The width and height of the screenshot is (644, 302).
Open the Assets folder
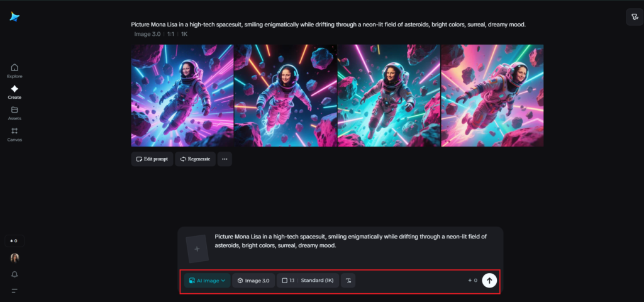[x=14, y=113]
